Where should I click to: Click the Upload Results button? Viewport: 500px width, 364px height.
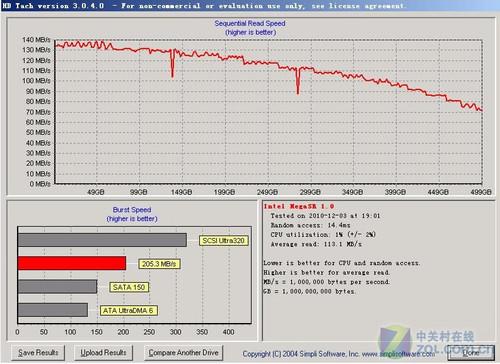(103, 353)
